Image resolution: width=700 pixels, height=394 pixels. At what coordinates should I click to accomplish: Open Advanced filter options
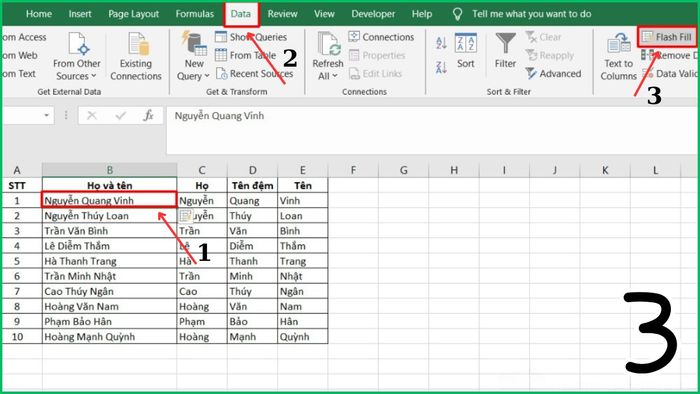click(553, 74)
